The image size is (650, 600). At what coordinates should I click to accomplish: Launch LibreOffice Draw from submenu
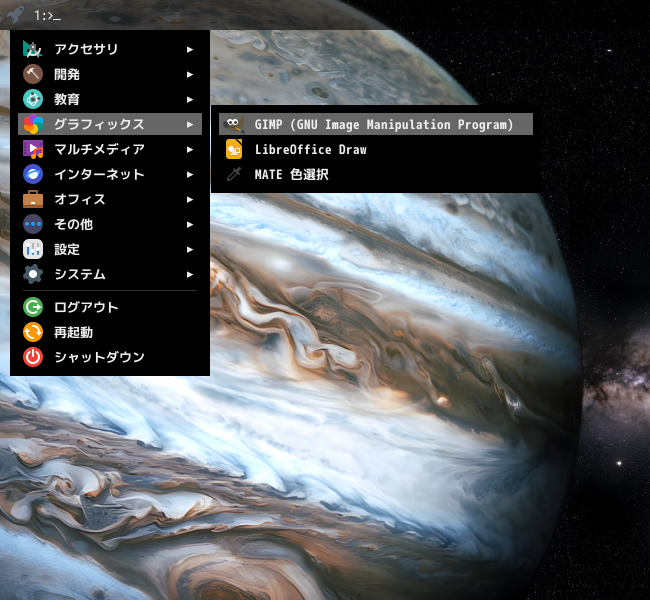coord(376,149)
